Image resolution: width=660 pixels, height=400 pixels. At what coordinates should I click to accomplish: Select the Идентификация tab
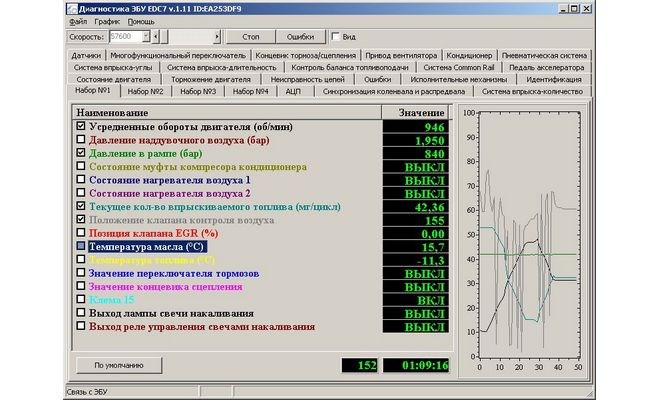552,78
